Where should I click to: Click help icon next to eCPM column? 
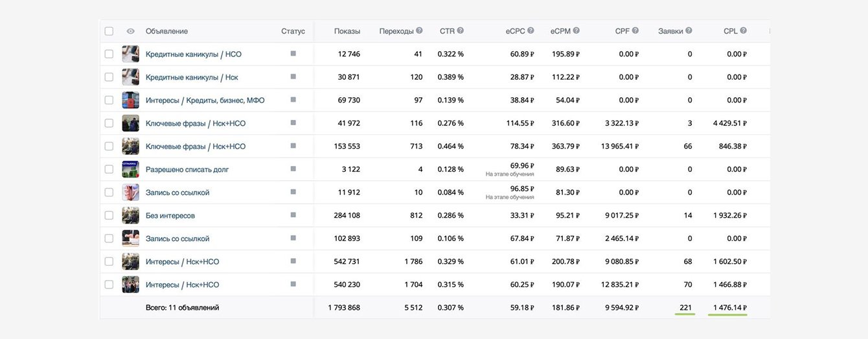coord(576,30)
